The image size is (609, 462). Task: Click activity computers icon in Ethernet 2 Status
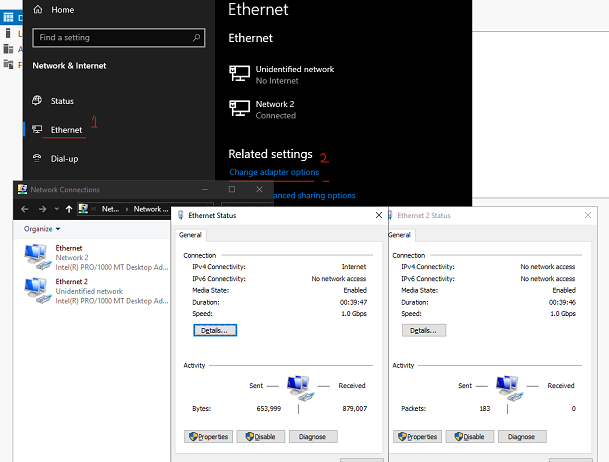[509, 387]
